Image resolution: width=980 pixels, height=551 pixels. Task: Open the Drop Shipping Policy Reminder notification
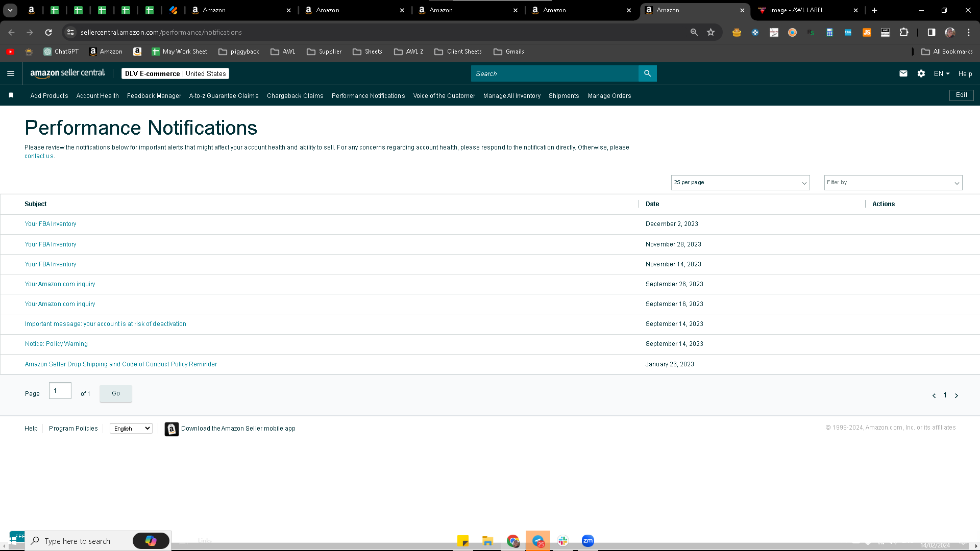point(121,364)
